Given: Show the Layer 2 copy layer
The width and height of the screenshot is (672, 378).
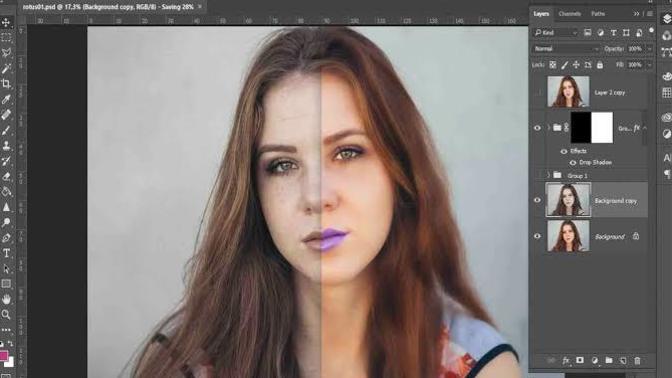Looking at the screenshot, I should coord(538,92).
